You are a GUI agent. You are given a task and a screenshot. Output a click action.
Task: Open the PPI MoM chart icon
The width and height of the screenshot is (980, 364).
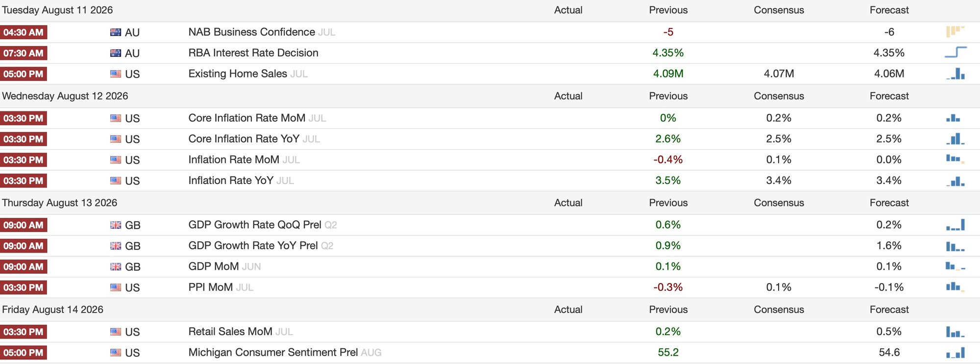[955, 287]
